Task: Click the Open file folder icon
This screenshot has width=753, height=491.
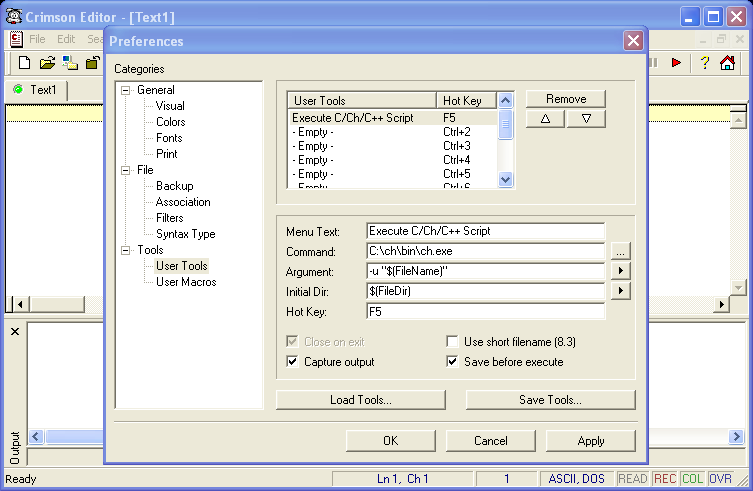Action: click(x=47, y=63)
